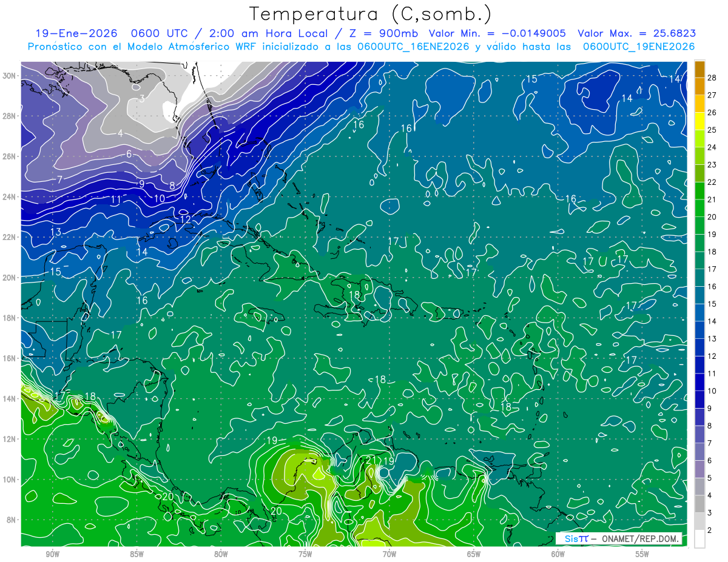Viewport: 728px width, 562px height.
Task: Click 'Pronóstico con el Modelo Atmósferico WRF' text
Action: 144,47
